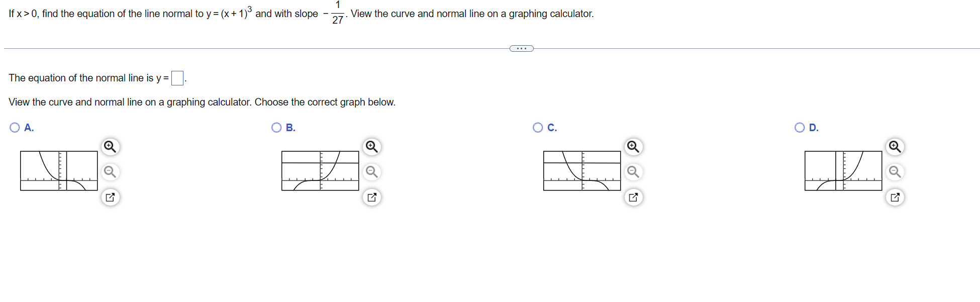
Task: Open graph C in larger view
Action: coord(633,197)
